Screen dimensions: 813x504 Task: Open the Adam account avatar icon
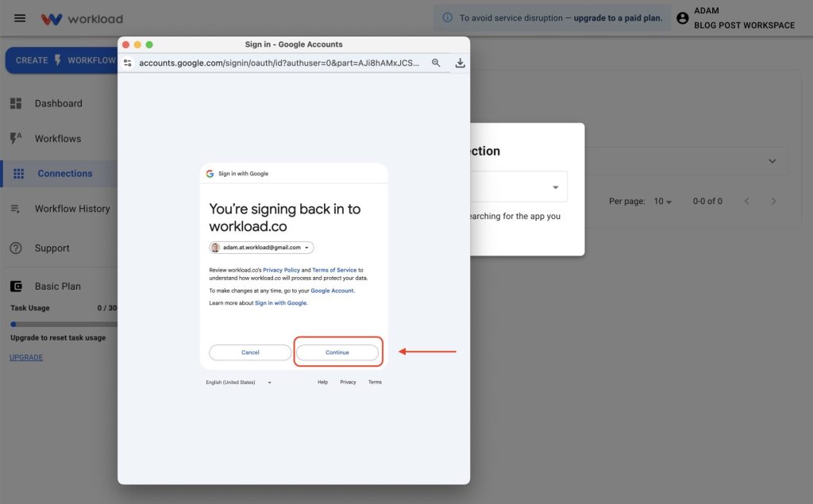(682, 18)
